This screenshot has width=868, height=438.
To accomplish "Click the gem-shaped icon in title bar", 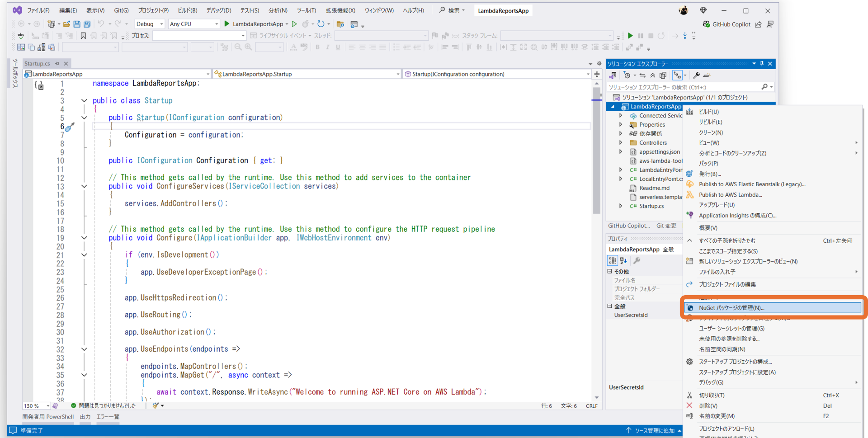I will click(703, 10).
